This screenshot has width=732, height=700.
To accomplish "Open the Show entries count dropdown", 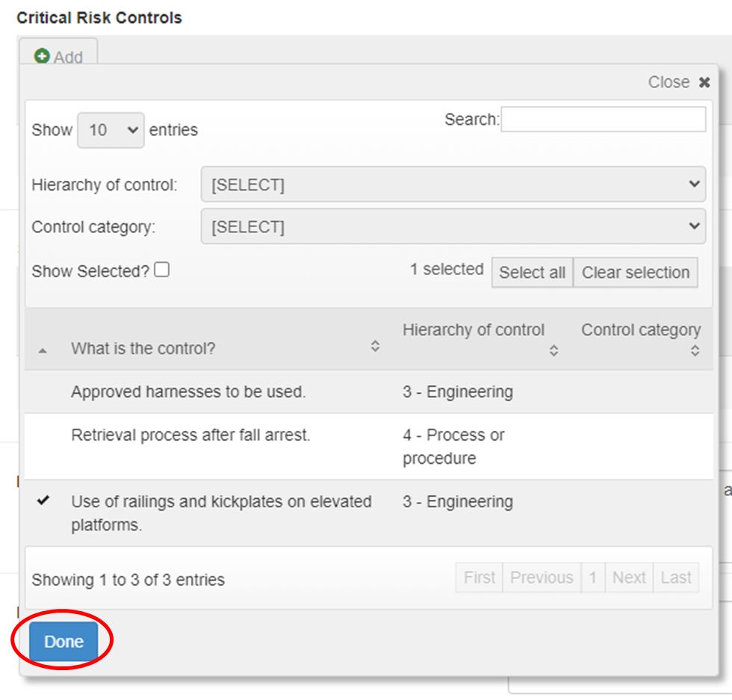I will 111,130.
